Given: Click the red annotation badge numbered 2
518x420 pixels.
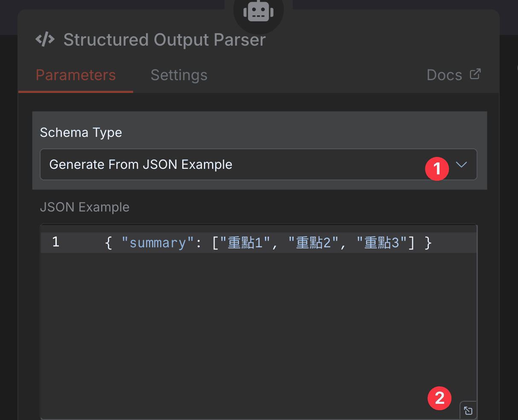Looking at the screenshot, I should (x=439, y=398).
